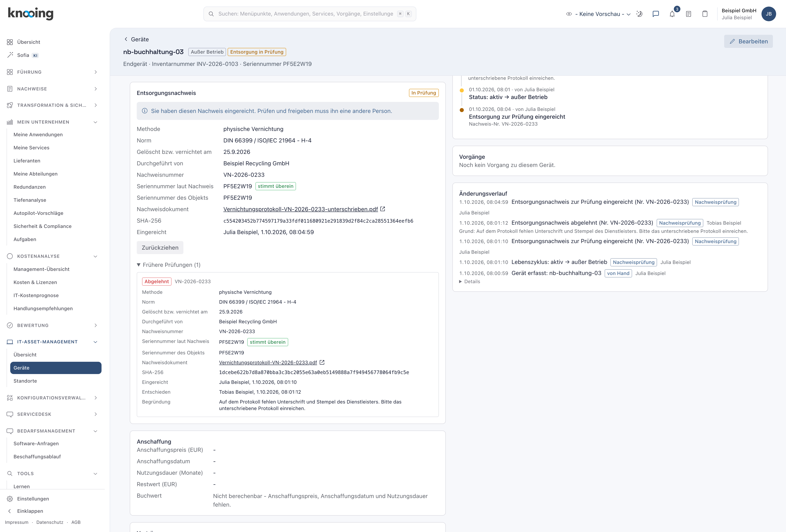The width and height of the screenshot is (786, 532).
Task: Collapse the MEIN UNTERNEHMEN section chevron
Action: 96,122
